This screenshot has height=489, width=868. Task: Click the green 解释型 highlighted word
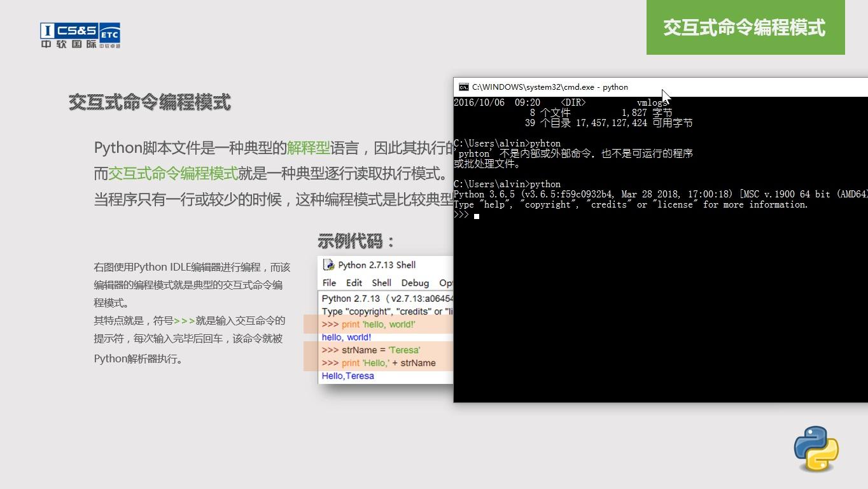[x=309, y=148]
